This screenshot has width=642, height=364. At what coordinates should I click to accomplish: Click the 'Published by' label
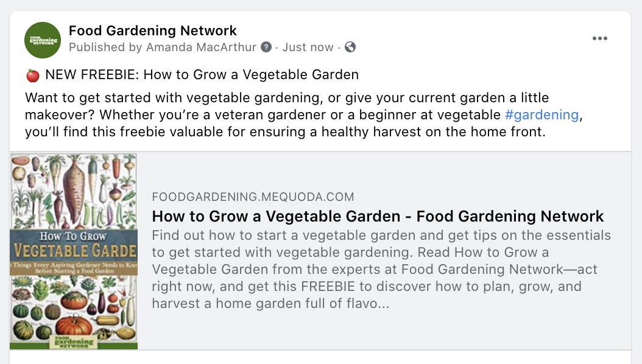tap(105, 47)
